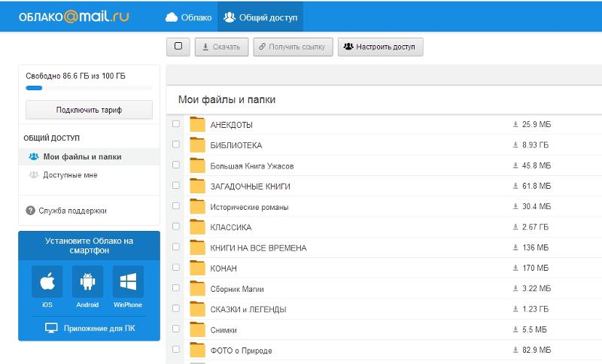
Task: Open the Служба поддержки link
Action: coord(66,211)
